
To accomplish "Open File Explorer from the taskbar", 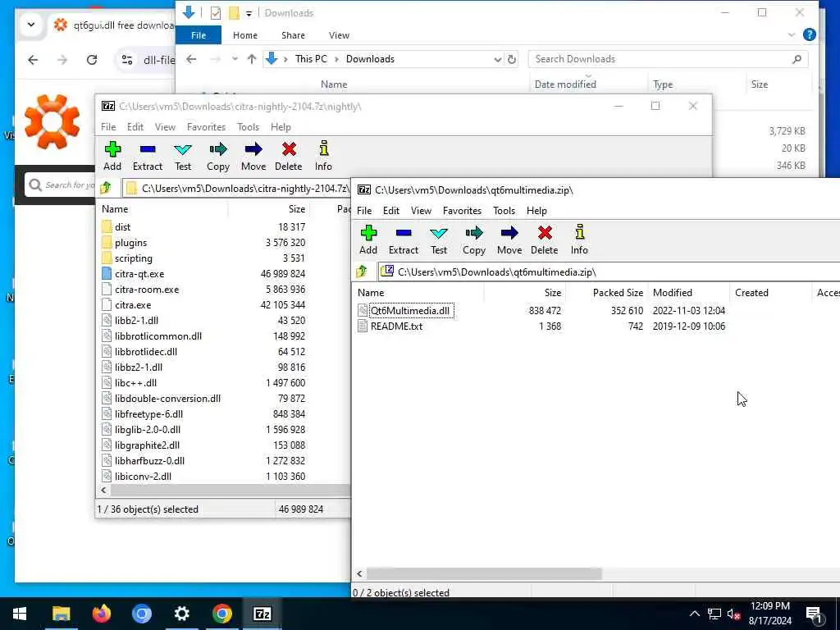I will [61, 614].
